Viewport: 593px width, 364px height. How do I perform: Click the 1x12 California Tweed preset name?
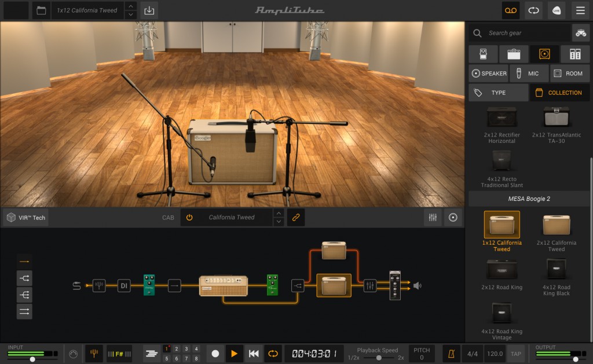coord(87,10)
